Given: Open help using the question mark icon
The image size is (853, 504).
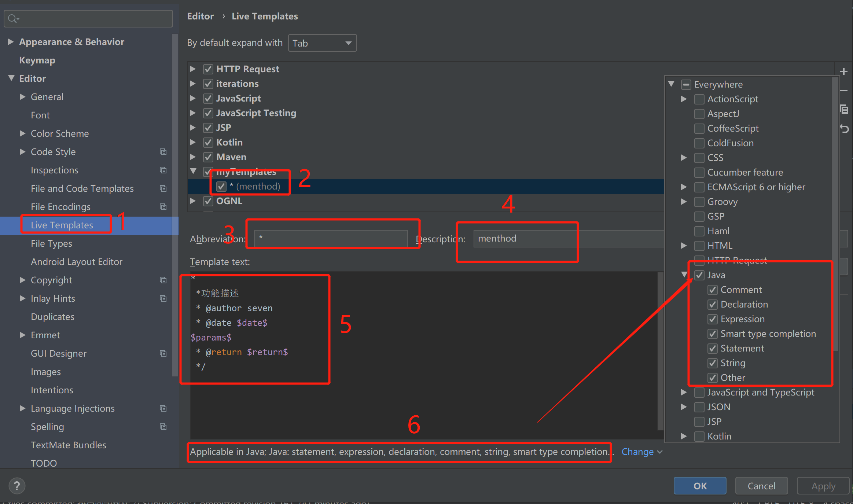Looking at the screenshot, I should (16, 485).
